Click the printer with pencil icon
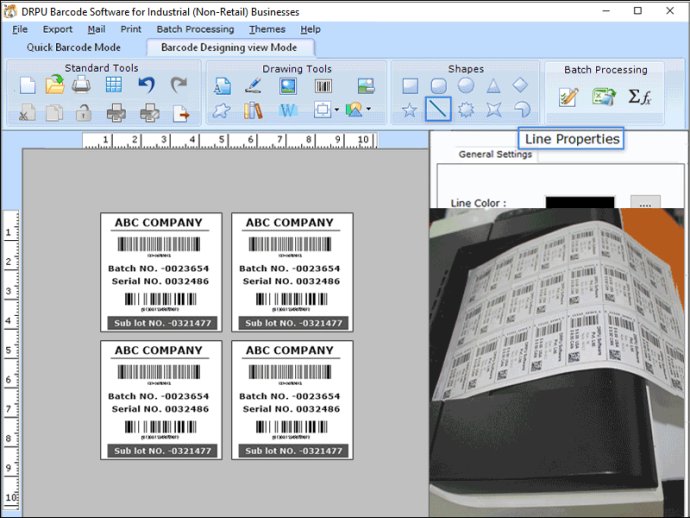This screenshot has width=690, height=518. coord(150,113)
